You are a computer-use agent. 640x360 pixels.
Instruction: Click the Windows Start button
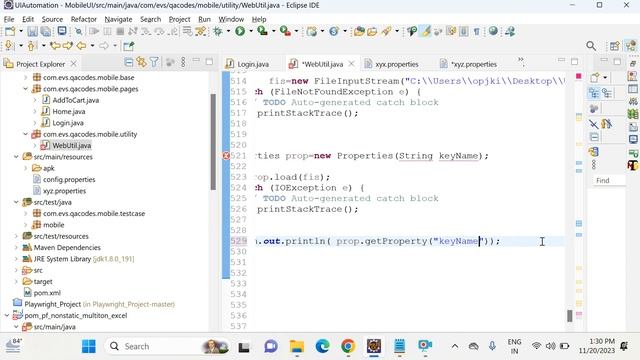coord(89,347)
